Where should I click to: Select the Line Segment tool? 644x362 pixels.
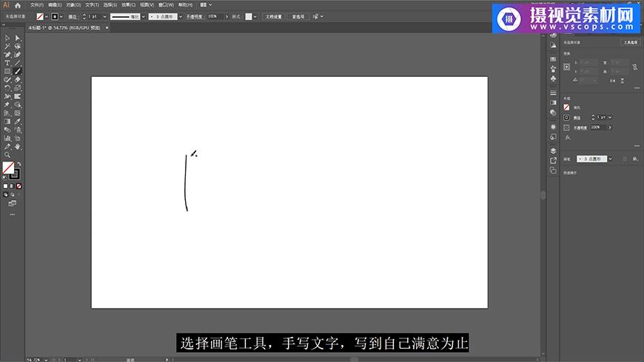point(17,63)
